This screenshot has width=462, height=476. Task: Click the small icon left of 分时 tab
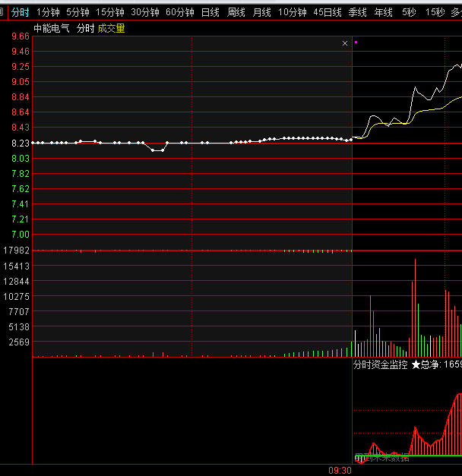(2, 12)
